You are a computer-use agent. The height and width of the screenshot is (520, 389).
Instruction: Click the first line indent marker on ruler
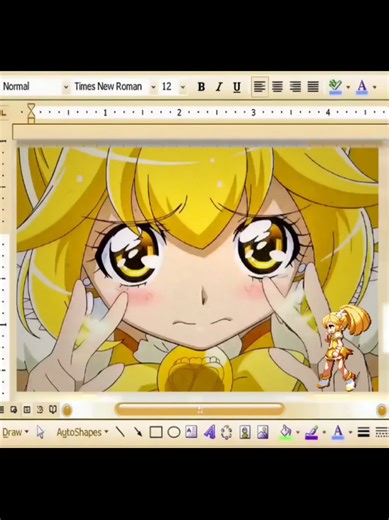tap(31, 107)
